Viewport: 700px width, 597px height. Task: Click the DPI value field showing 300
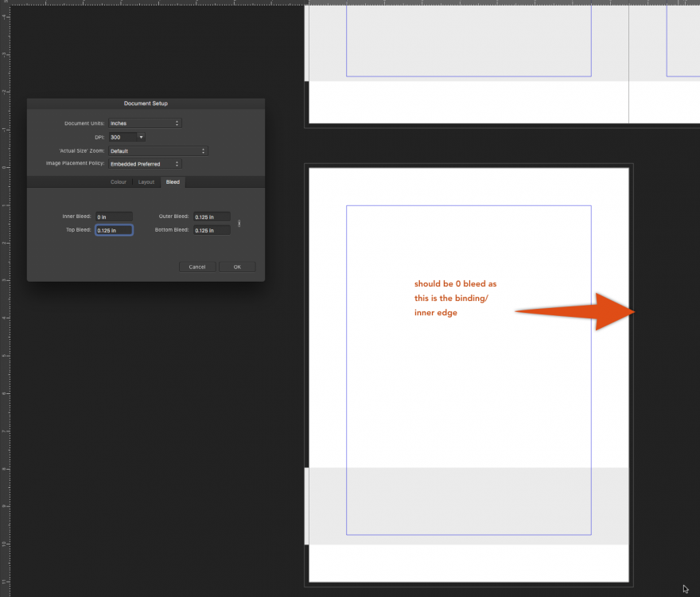[x=122, y=137]
